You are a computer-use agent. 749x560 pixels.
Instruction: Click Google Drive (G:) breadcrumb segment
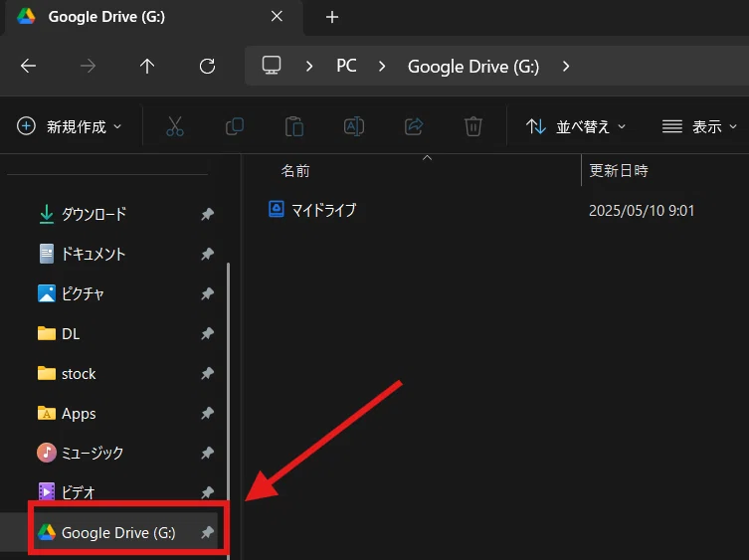473,67
